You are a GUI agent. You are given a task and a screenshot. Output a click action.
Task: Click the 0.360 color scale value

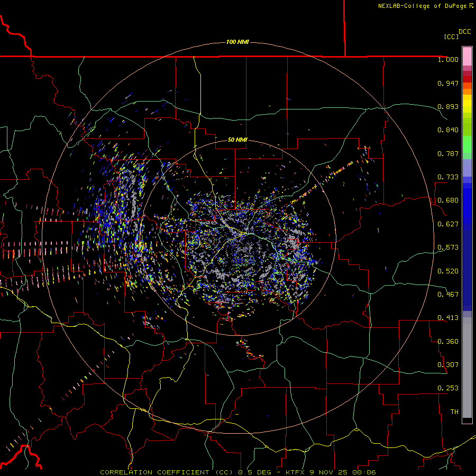(x=448, y=342)
